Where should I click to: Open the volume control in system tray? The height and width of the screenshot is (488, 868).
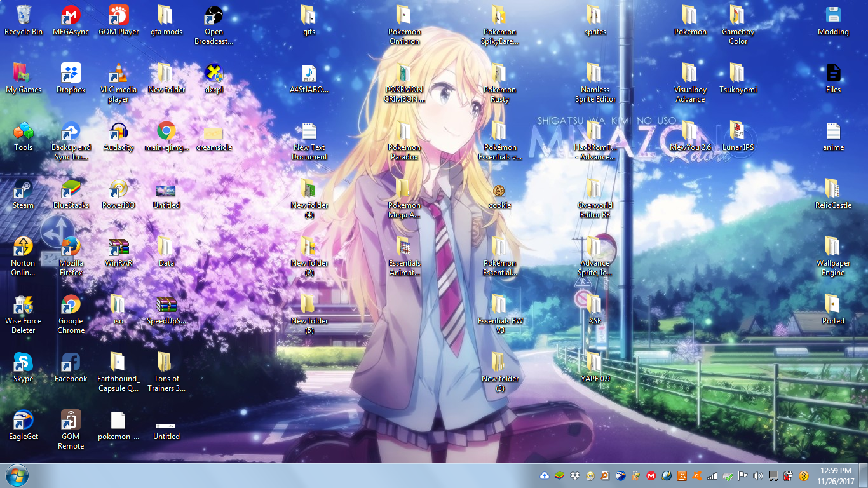(757, 475)
